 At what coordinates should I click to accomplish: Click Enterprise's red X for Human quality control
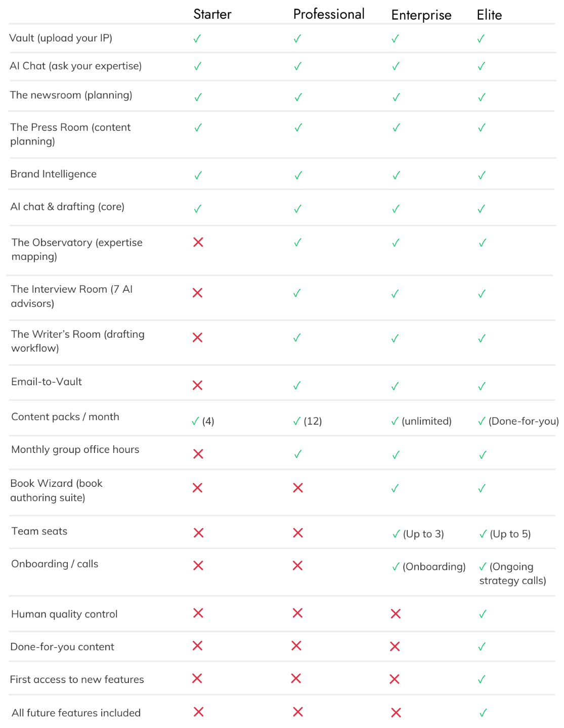coord(396,614)
